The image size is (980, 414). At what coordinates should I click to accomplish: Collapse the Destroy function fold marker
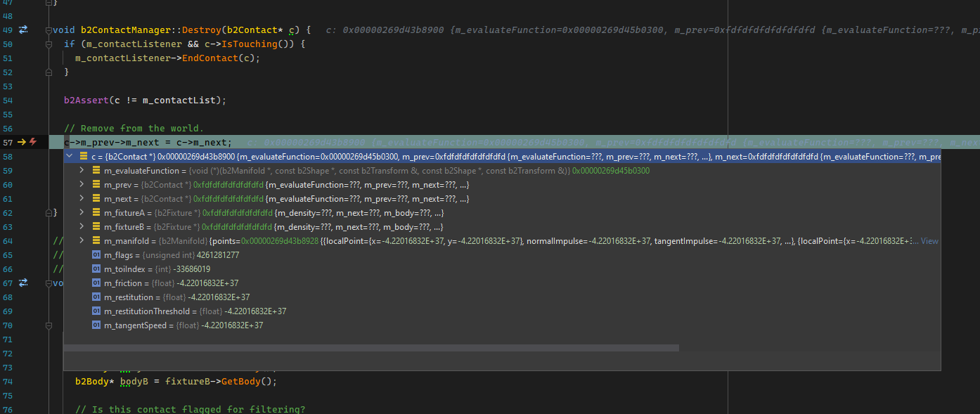tap(49, 30)
